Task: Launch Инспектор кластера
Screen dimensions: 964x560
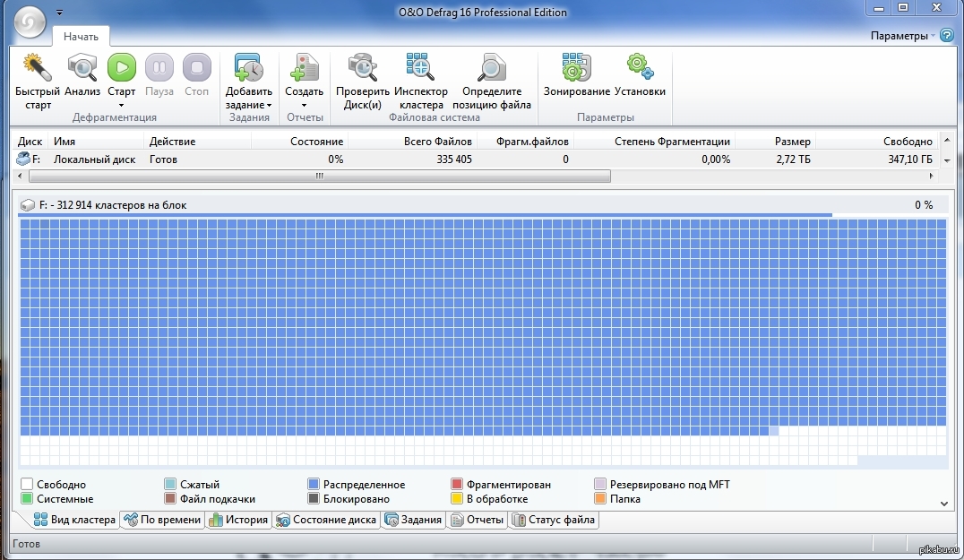Action: pos(420,68)
